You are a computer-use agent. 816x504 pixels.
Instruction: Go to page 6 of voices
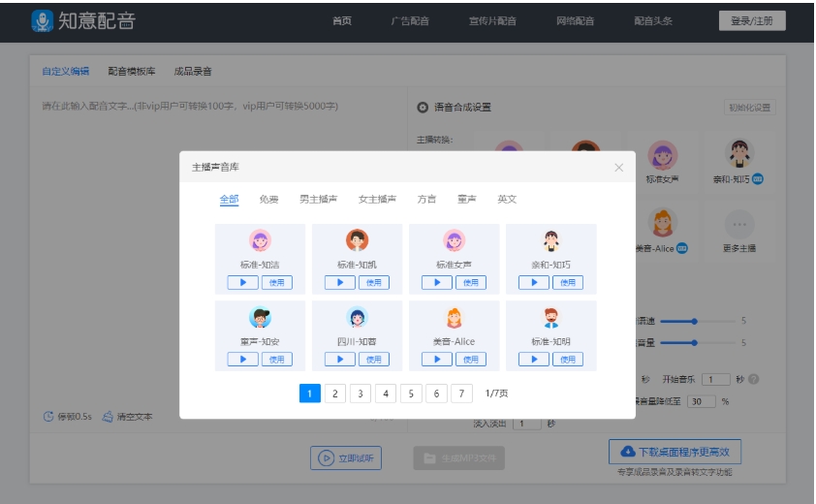pos(436,394)
